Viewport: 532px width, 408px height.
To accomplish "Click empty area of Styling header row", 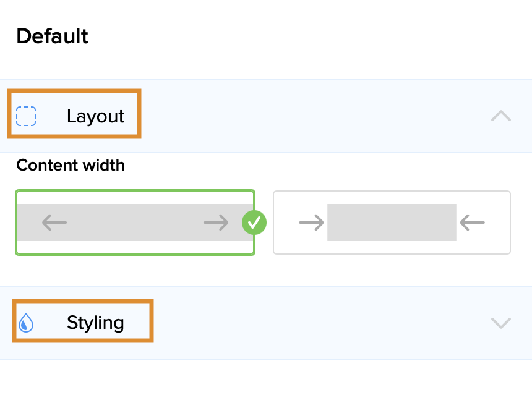I will (309, 323).
